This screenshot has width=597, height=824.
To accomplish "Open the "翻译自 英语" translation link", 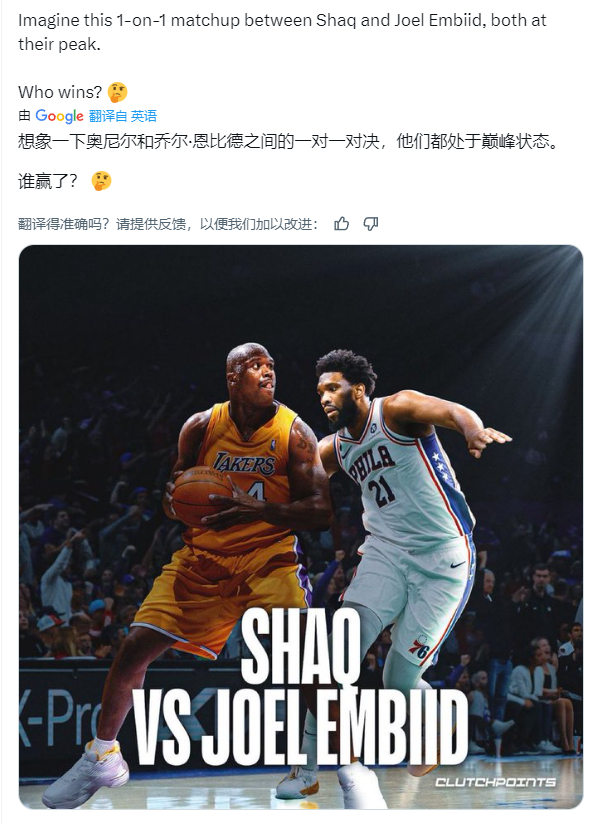I will point(123,116).
